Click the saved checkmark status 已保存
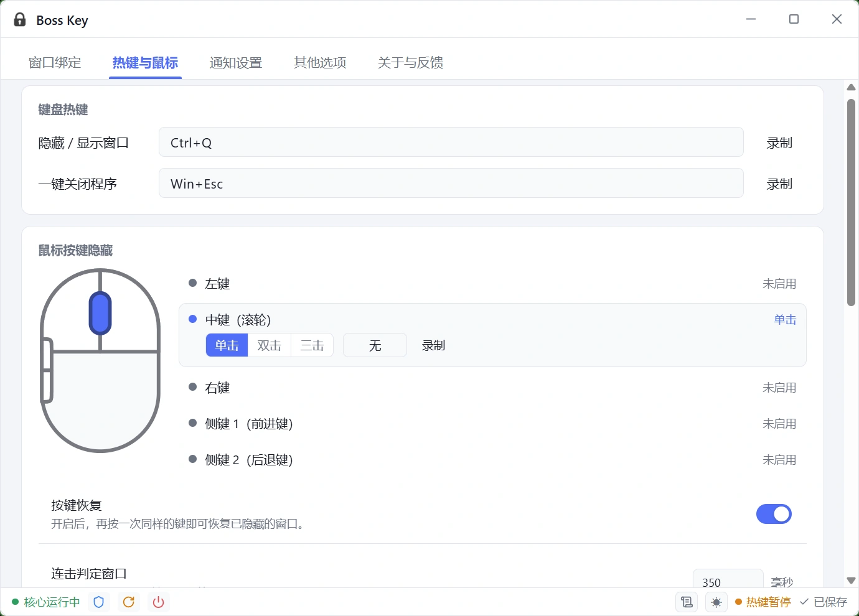Screen dimensions: 859x616 coord(824,602)
